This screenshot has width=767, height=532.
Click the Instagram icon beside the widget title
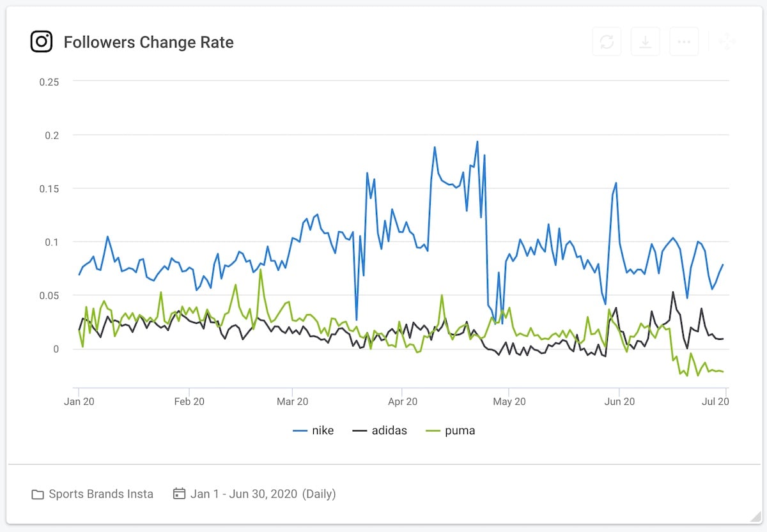point(41,41)
